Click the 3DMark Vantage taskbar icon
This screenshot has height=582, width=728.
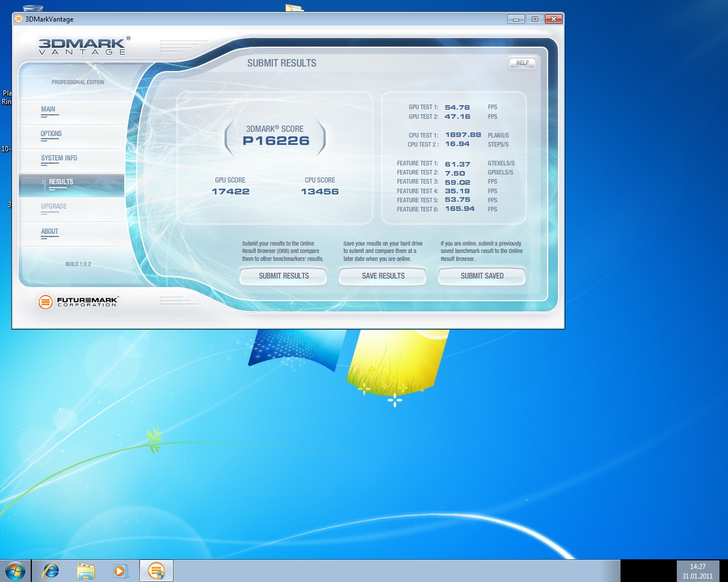pyautogui.click(x=156, y=571)
